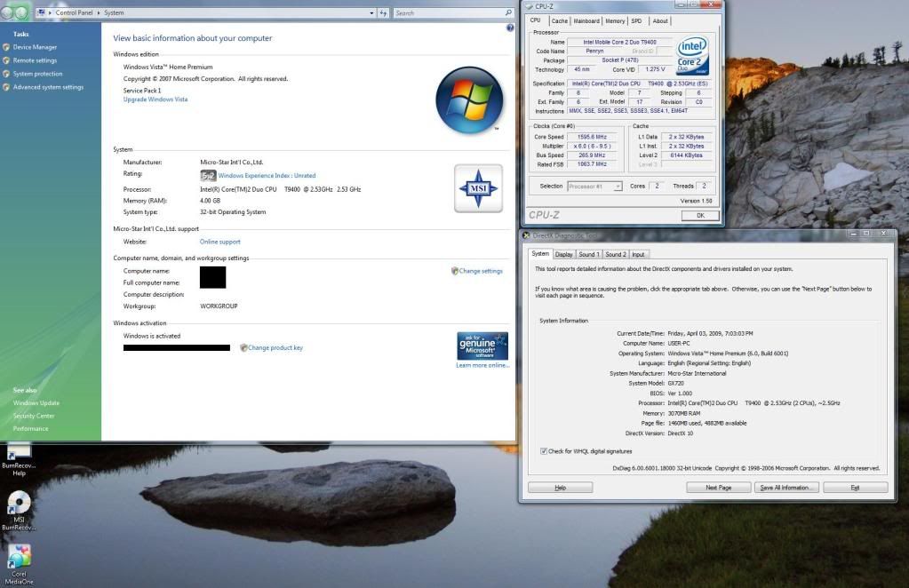Open Windows Experience Index: Unrated link

(x=267, y=176)
